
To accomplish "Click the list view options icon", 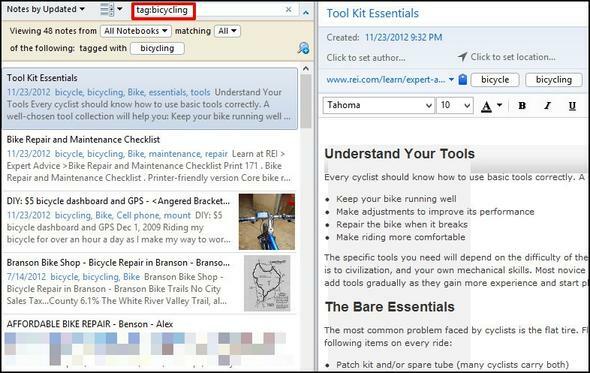I will click(x=107, y=9).
